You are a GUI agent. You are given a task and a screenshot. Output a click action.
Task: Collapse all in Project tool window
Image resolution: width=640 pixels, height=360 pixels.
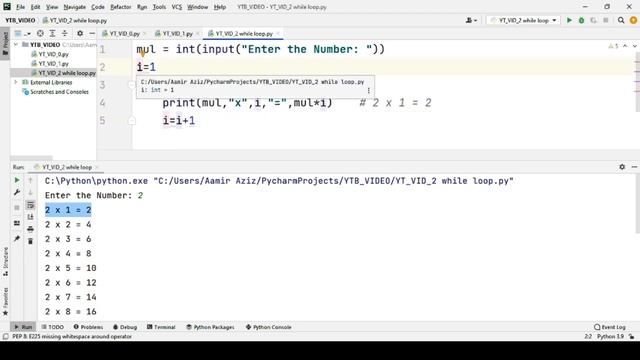pyautogui.click(x=64, y=33)
